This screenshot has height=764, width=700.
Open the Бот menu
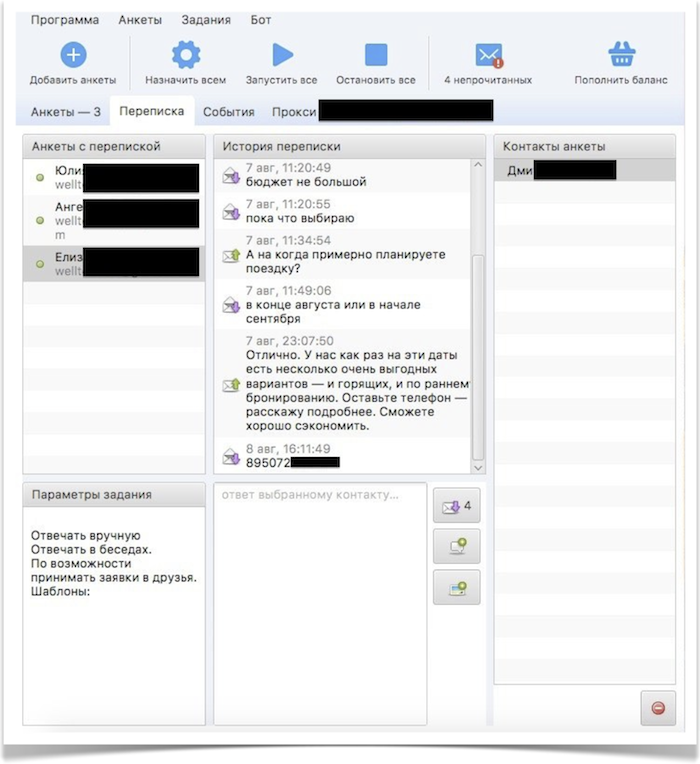pyautogui.click(x=260, y=20)
